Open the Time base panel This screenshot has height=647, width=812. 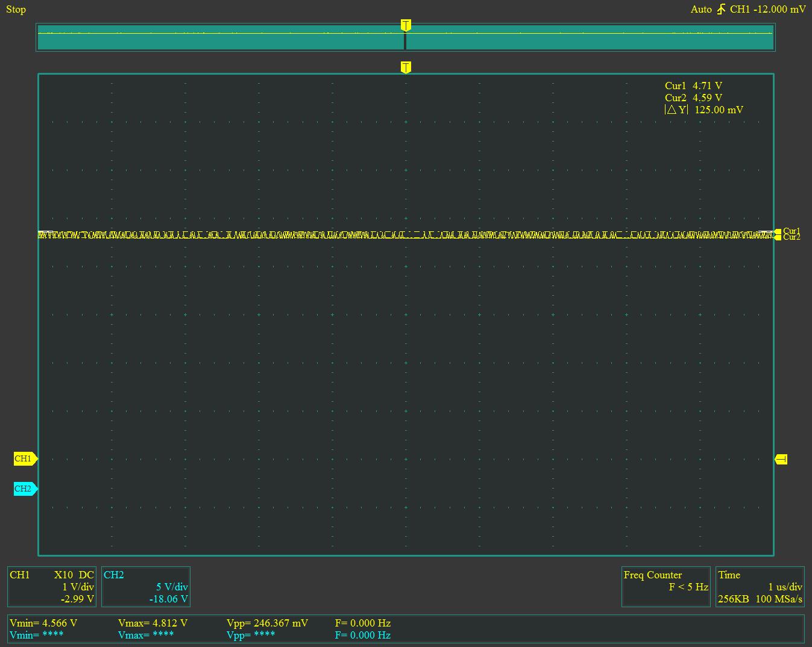(x=760, y=586)
